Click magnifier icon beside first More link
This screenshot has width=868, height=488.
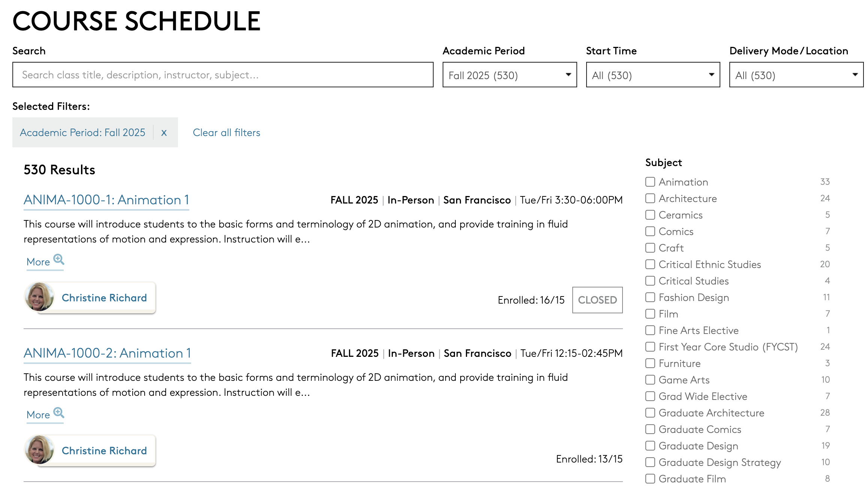(x=59, y=259)
